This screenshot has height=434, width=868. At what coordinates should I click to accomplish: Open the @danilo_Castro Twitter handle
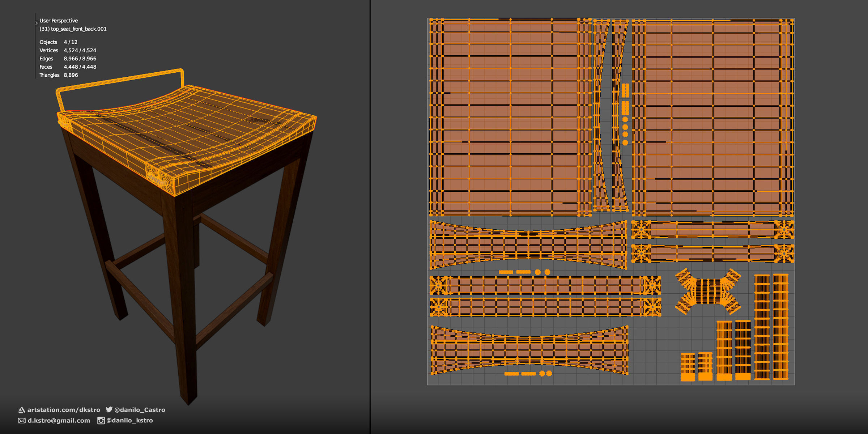(x=140, y=410)
